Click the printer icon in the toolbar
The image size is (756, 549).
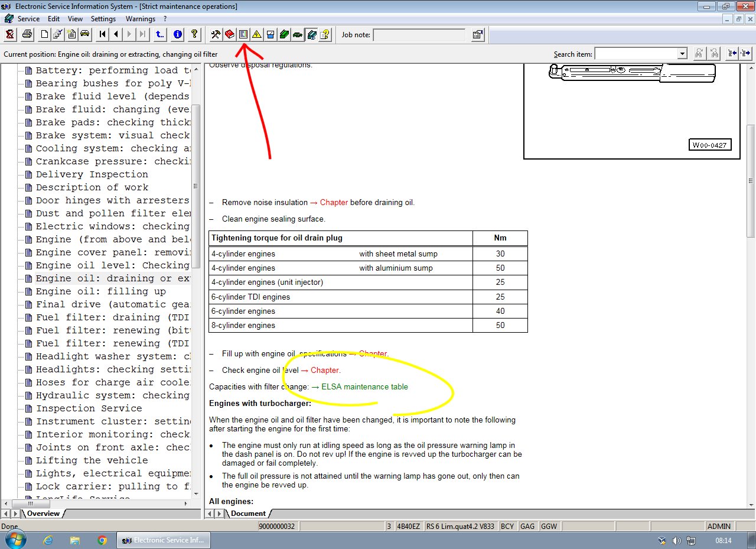[x=27, y=34]
